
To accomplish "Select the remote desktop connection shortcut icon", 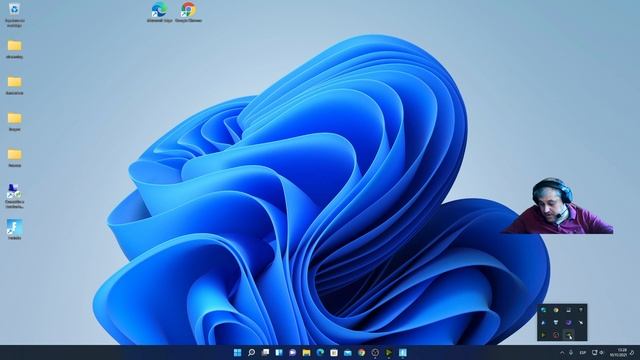I will coord(15,196).
